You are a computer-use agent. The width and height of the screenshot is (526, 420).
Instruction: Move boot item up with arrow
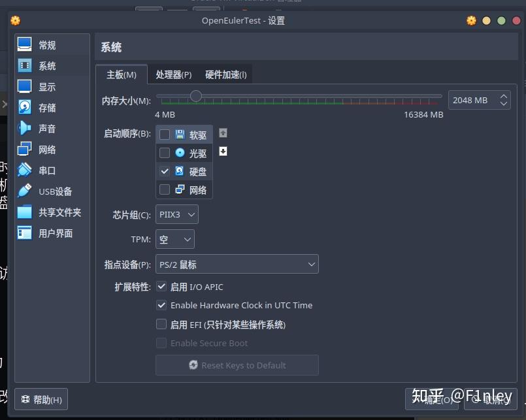pos(223,133)
